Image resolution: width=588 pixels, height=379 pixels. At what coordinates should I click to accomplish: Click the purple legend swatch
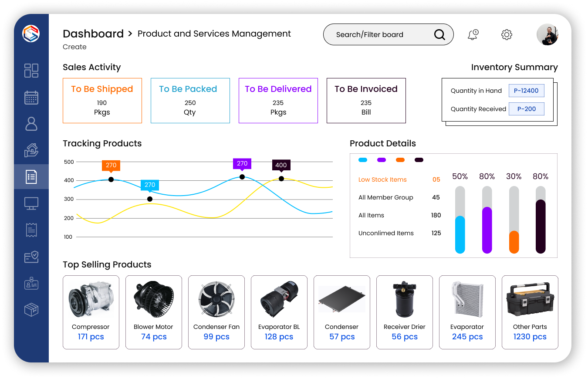click(x=382, y=160)
